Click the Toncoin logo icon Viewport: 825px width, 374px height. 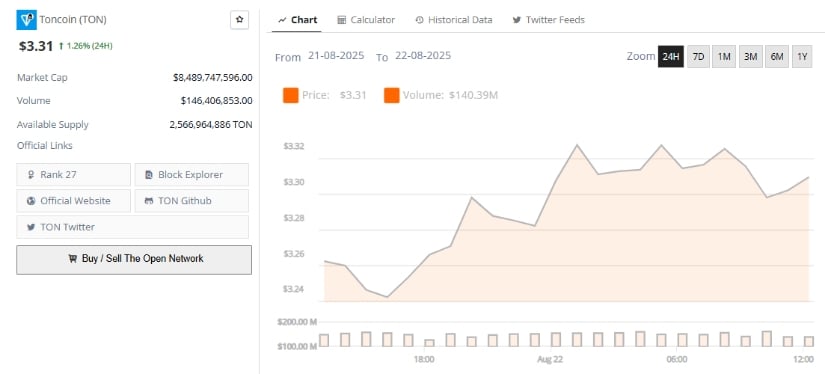click(x=26, y=19)
